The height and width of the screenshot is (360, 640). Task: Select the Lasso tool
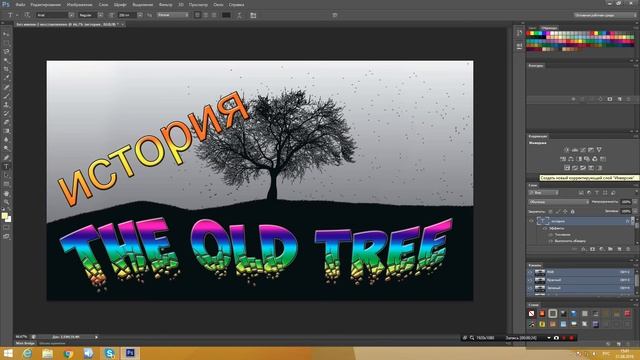click(x=6, y=52)
